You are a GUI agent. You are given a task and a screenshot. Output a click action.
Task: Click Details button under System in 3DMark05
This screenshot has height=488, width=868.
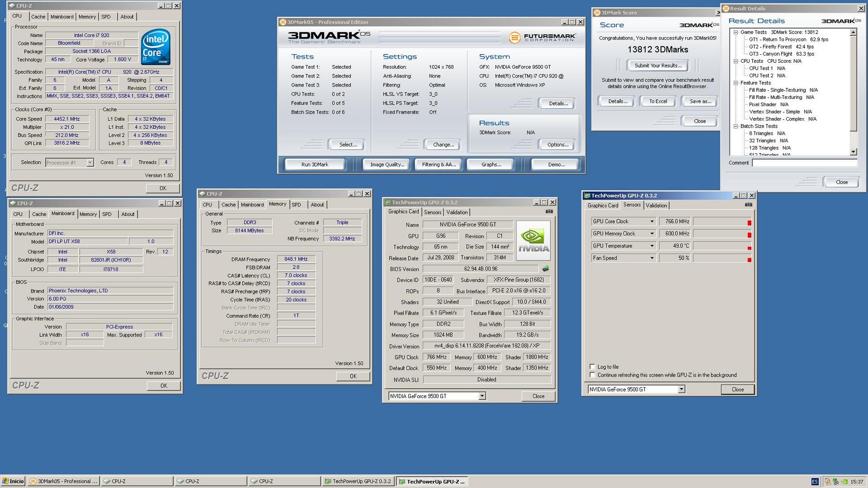tap(558, 104)
